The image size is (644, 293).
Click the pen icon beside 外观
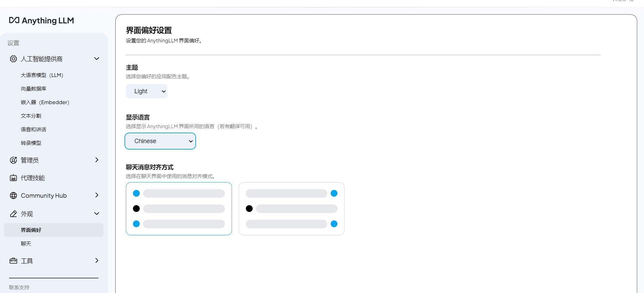[x=13, y=214]
